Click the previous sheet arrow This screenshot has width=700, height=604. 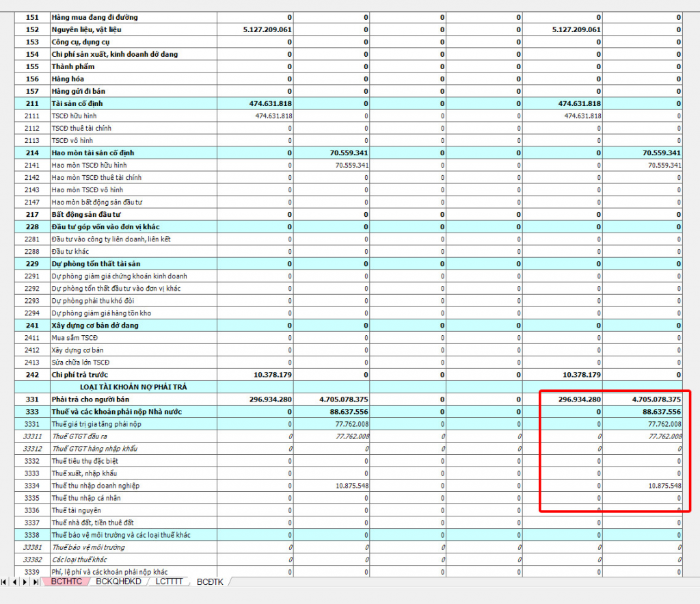[x=15, y=582]
